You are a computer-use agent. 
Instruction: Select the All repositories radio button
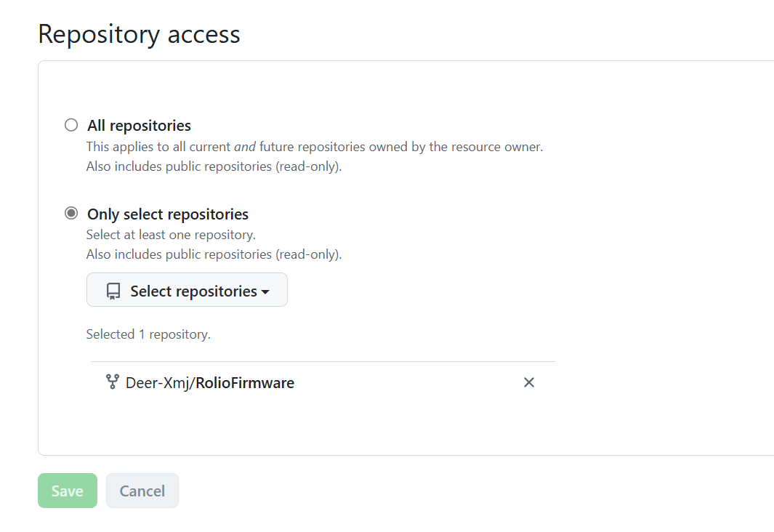click(x=71, y=125)
